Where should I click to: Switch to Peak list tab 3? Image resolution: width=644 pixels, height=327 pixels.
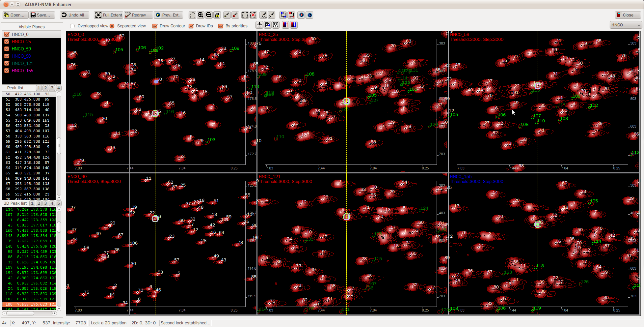pyautogui.click(x=52, y=88)
